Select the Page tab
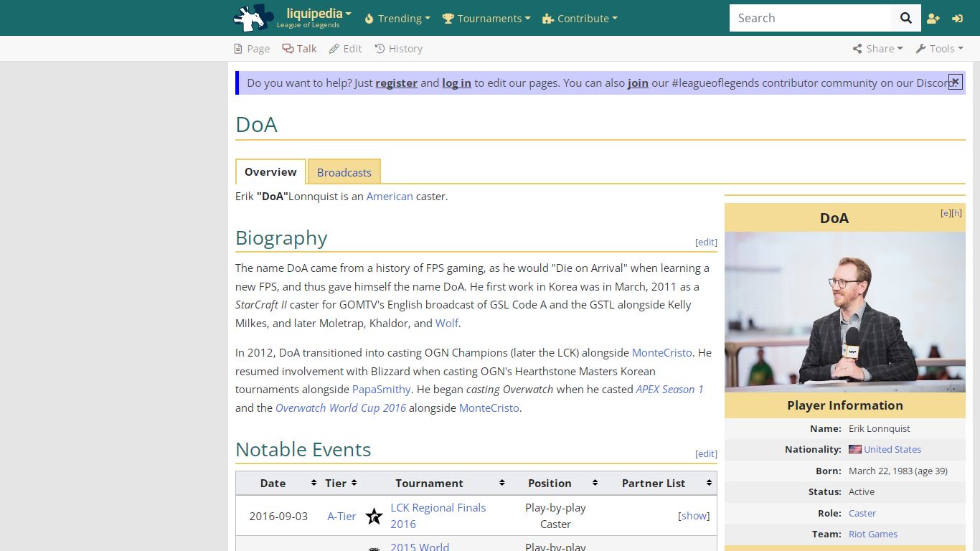 point(252,49)
